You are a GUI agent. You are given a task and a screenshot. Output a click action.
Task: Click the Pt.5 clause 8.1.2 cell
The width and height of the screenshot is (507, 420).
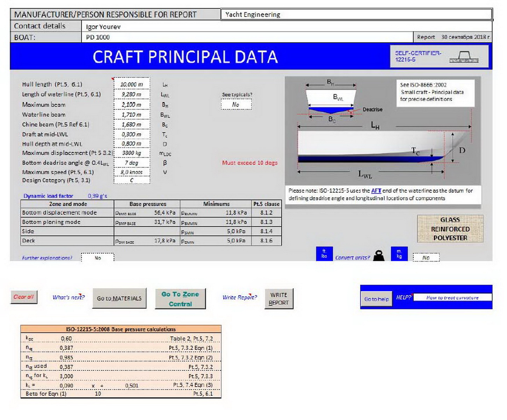click(266, 212)
